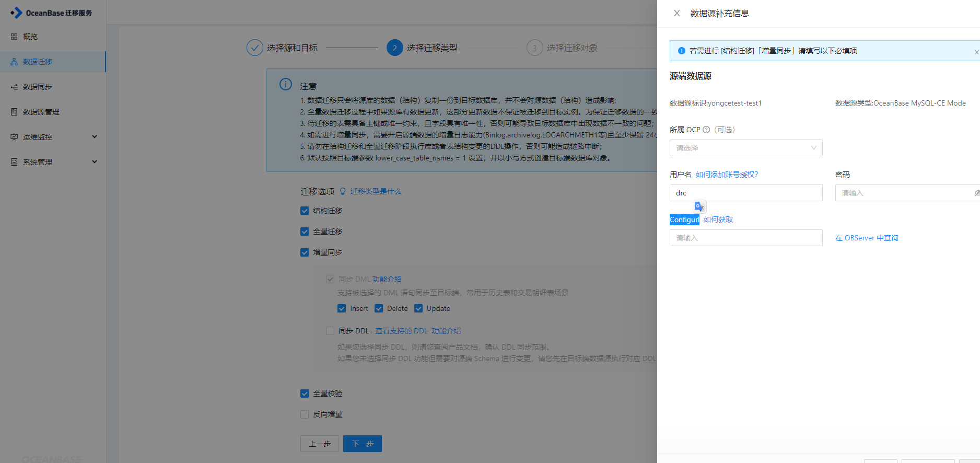Image resolution: width=980 pixels, height=463 pixels.
Task: Click the lightbulb icon beside 迁移类型是什么
Action: 343,191
